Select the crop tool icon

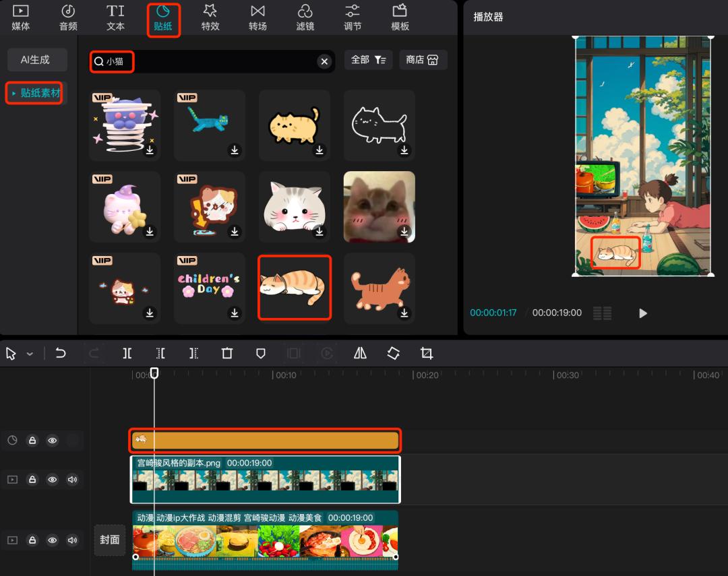pyautogui.click(x=426, y=353)
